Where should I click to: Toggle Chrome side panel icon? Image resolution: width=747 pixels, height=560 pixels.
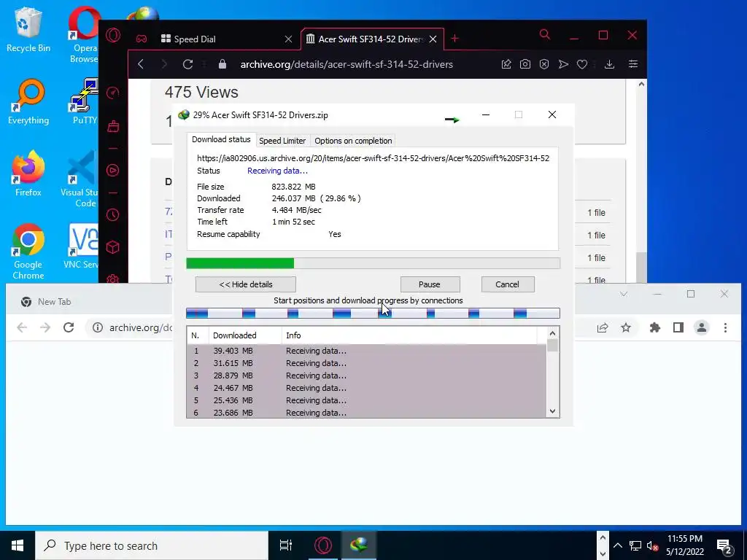point(678,327)
